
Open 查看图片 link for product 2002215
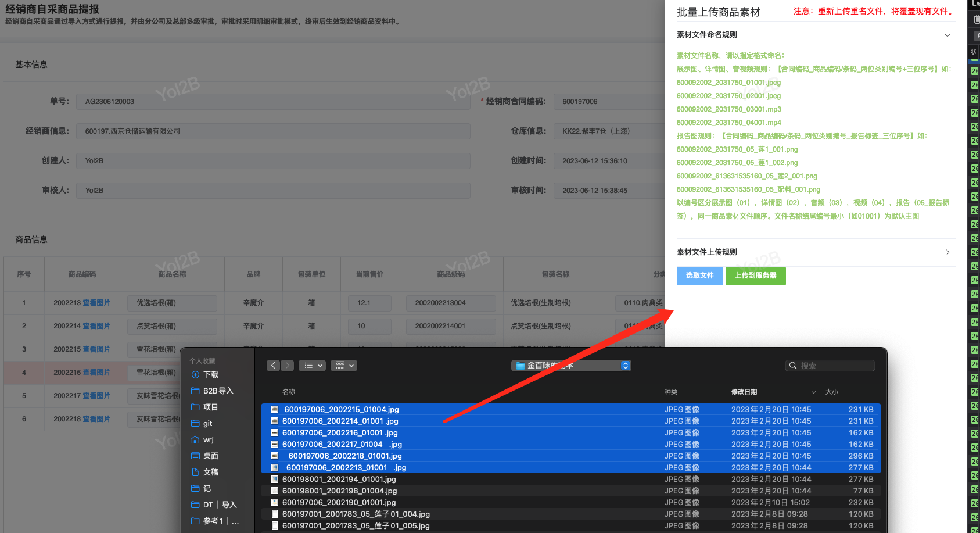tap(96, 349)
